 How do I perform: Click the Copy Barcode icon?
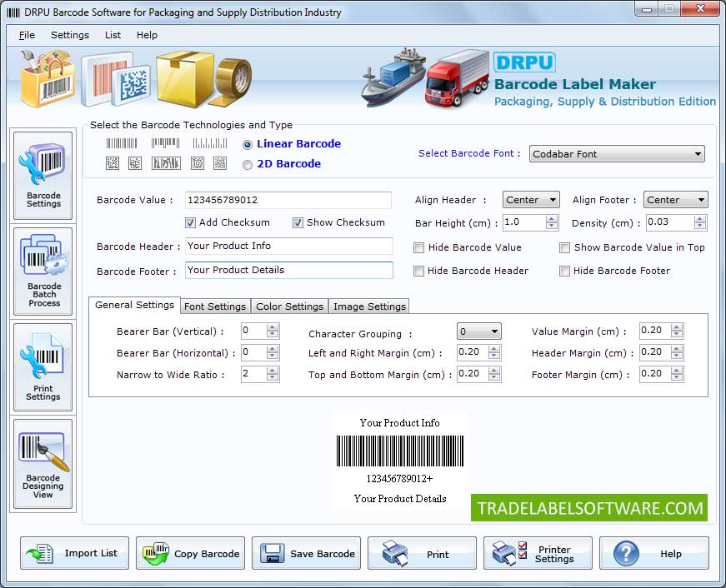156,553
